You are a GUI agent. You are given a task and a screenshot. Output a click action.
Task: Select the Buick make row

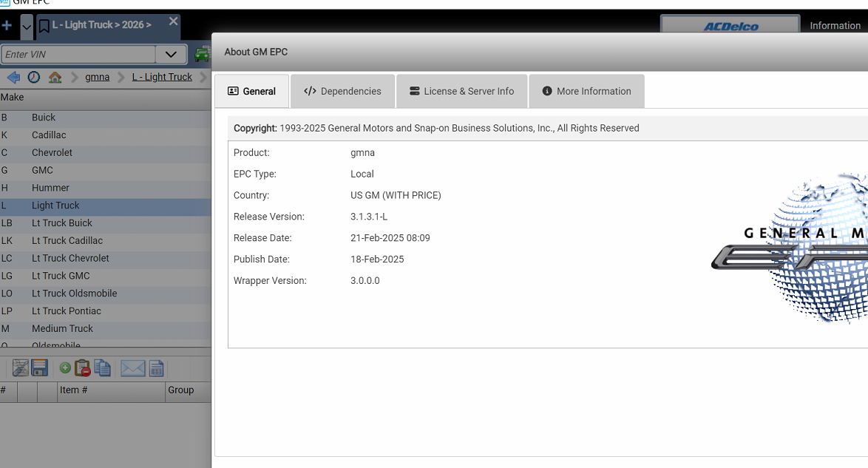pos(105,118)
